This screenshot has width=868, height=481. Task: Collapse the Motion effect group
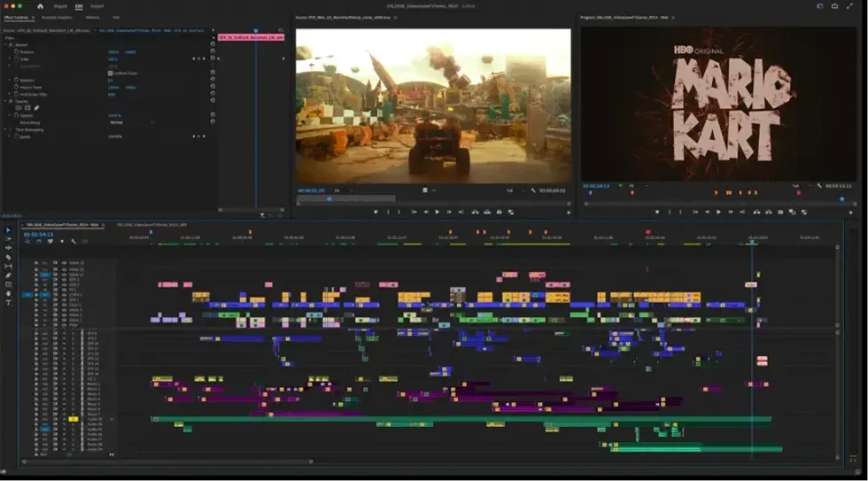click(6, 45)
